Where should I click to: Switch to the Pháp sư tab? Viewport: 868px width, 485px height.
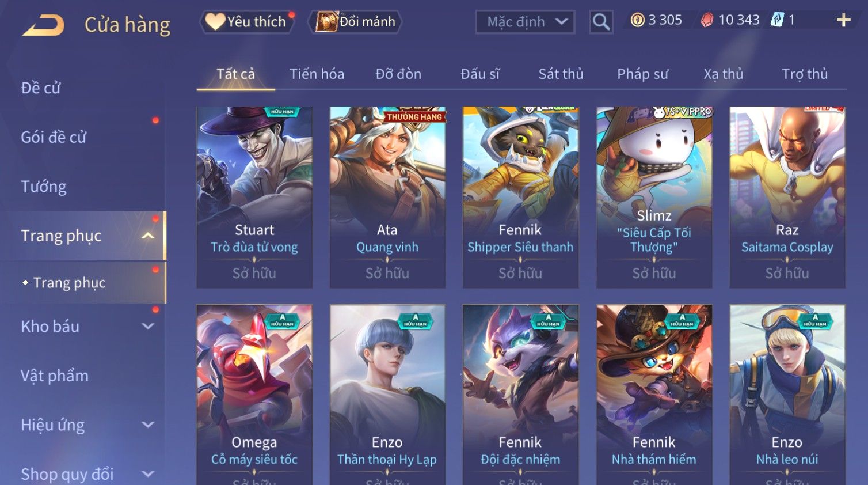point(642,74)
